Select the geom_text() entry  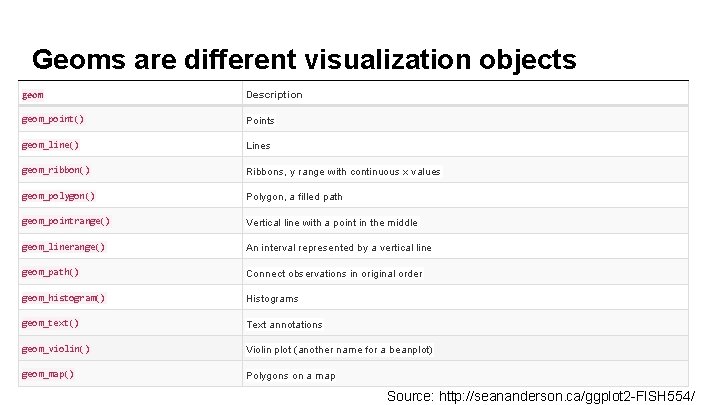coord(50,323)
